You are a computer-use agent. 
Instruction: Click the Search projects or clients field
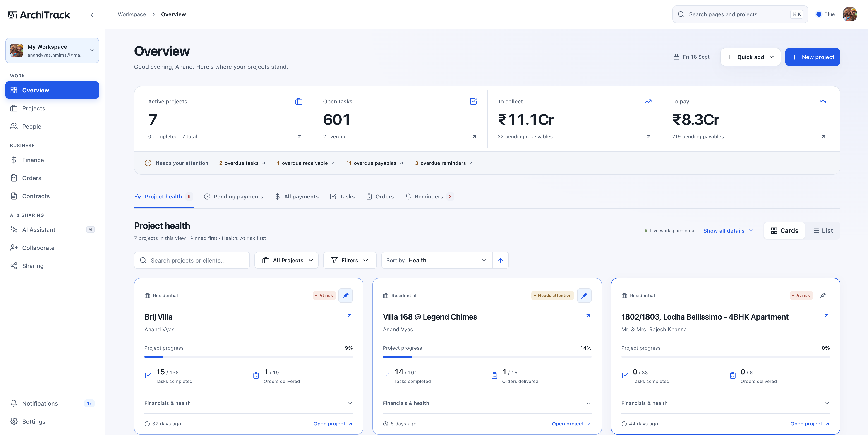(x=192, y=260)
